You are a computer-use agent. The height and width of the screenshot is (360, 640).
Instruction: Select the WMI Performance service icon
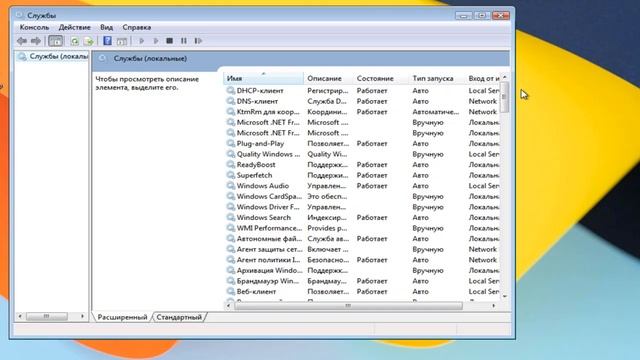pyautogui.click(x=231, y=228)
